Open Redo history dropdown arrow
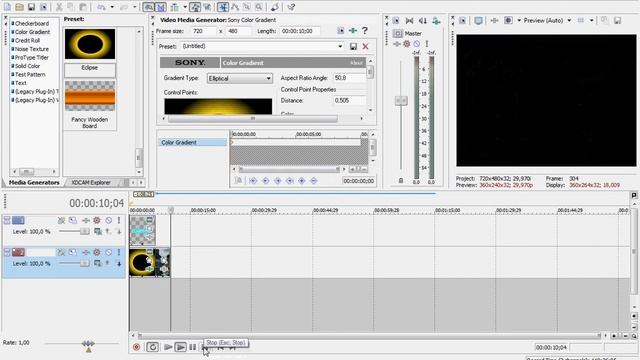 tap(134, 7)
